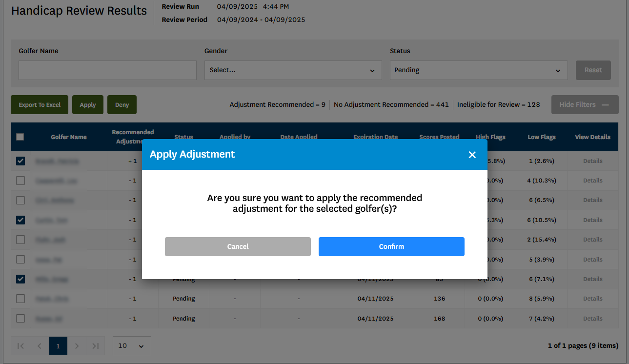Expand the page size dropdown showing 10
The image size is (629, 364).
pyautogui.click(x=132, y=345)
